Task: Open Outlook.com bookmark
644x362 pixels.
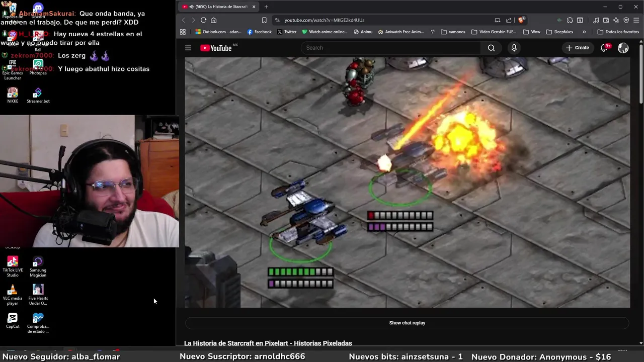Action: (218, 32)
